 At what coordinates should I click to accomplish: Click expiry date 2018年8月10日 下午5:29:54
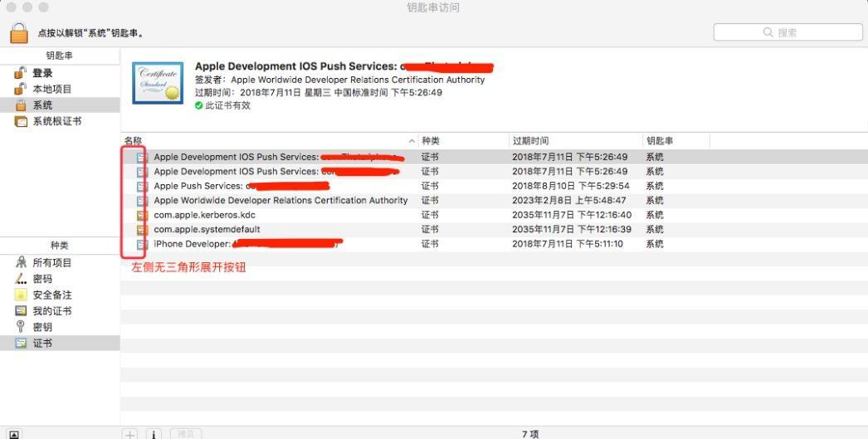pyautogui.click(x=571, y=186)
